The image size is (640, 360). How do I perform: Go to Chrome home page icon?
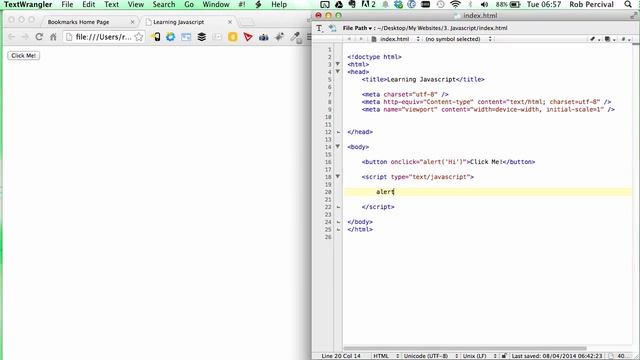tap(53, 37)
